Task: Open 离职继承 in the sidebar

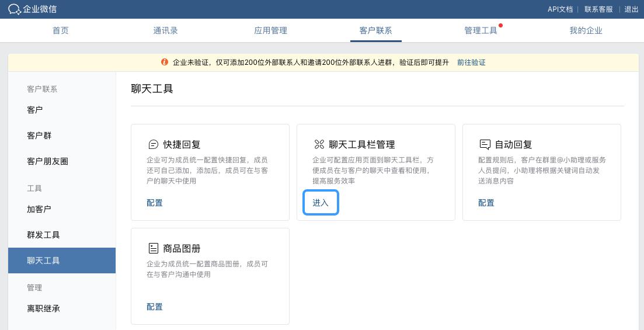Action: pos(43,308)
